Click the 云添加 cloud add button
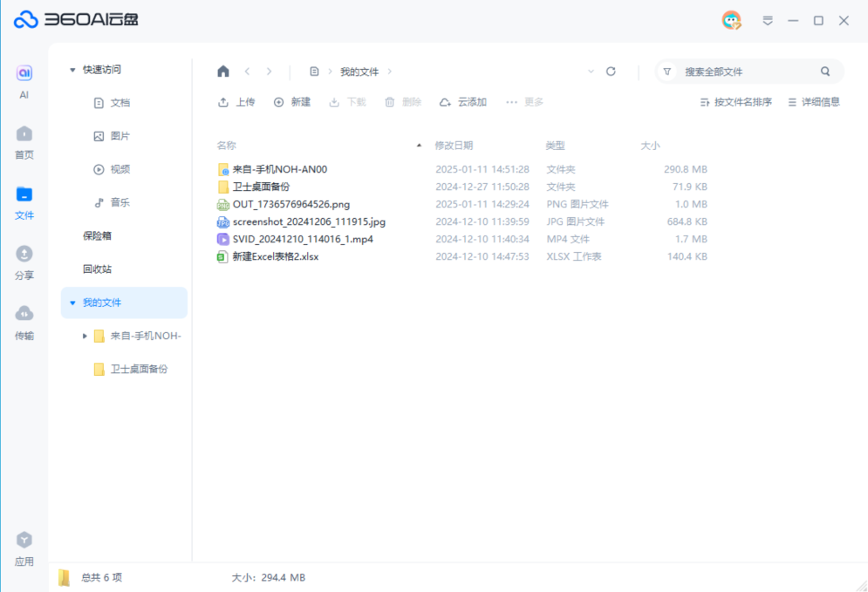 coord(462,102)
